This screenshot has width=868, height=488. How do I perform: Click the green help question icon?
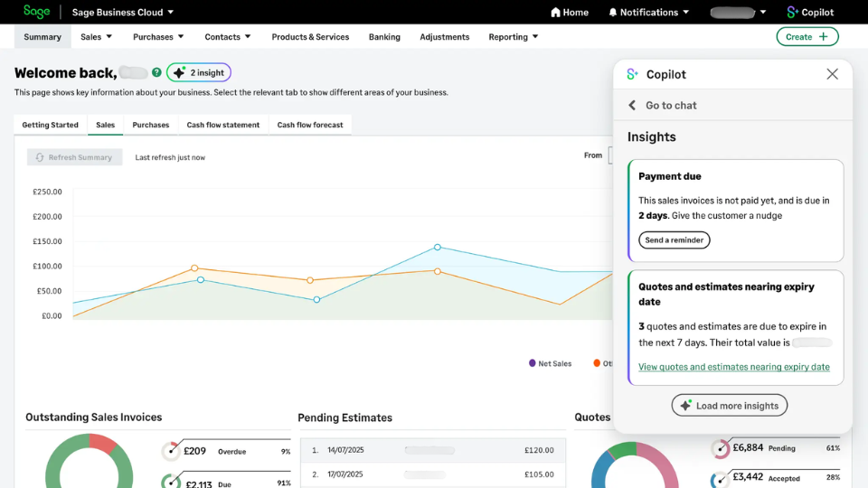156,72
